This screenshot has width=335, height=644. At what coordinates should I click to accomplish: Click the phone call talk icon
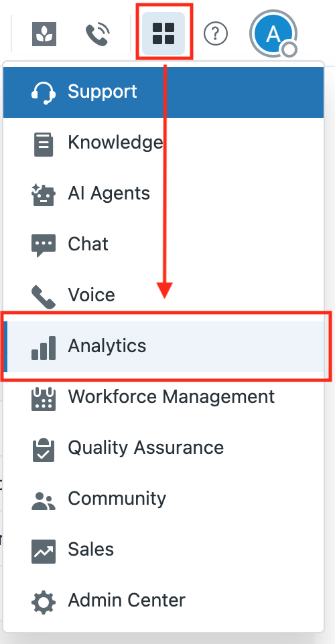(x=98, y=34)
